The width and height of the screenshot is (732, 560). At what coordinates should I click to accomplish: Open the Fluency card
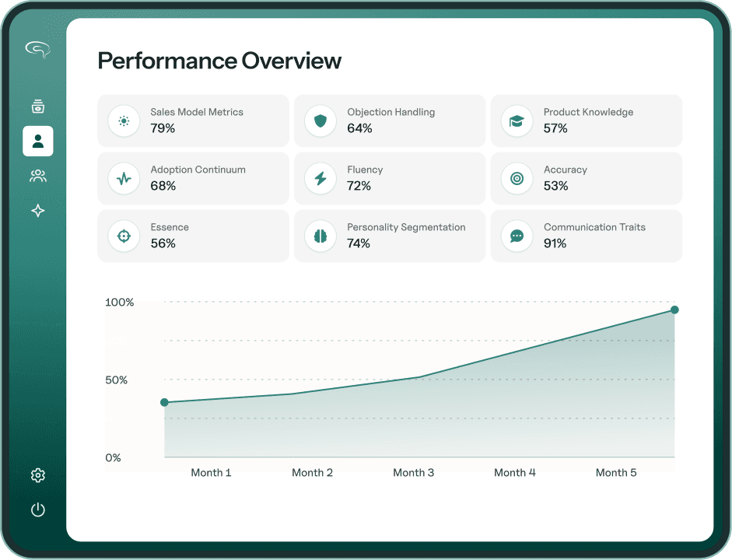[x=390, y=178]
